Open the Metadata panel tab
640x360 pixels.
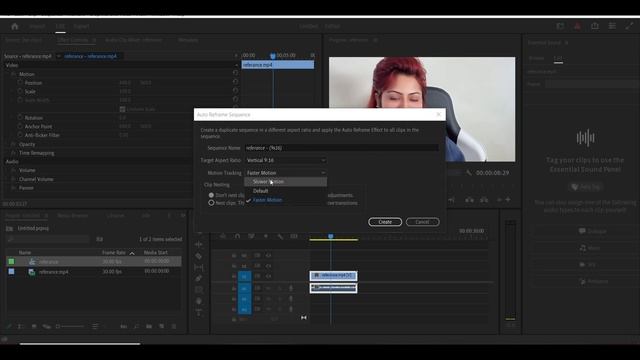tap(188, 40)
